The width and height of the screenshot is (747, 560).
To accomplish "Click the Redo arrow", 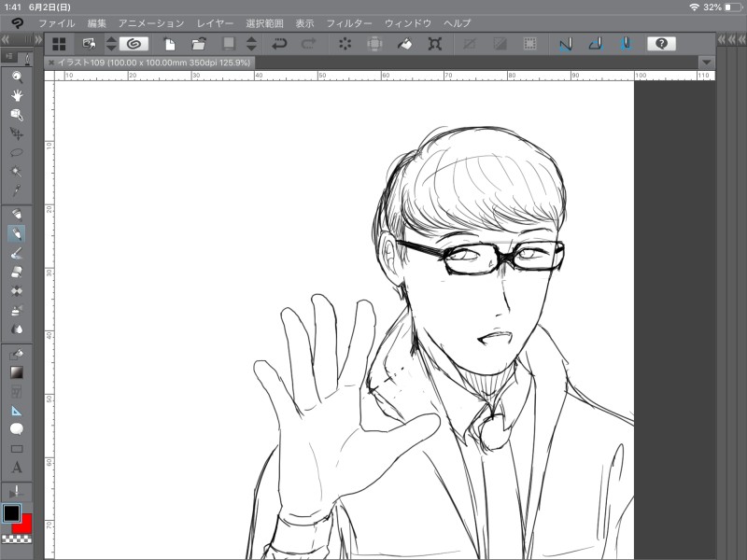I will (308, 44).
